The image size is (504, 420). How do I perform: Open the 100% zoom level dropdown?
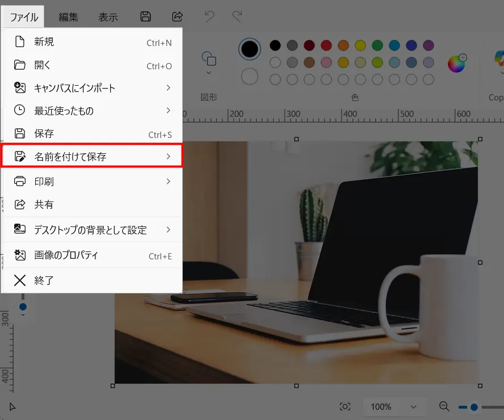tap(394, 407)
